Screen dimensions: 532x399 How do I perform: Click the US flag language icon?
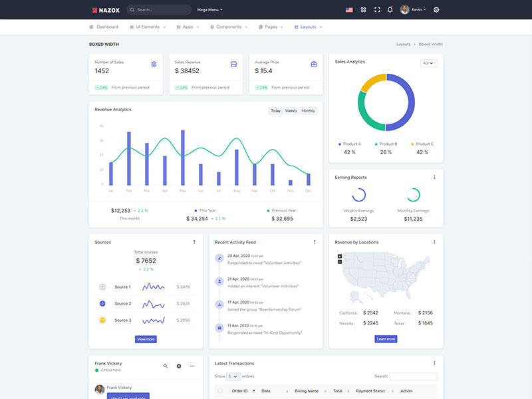click(x=349, y=10)
